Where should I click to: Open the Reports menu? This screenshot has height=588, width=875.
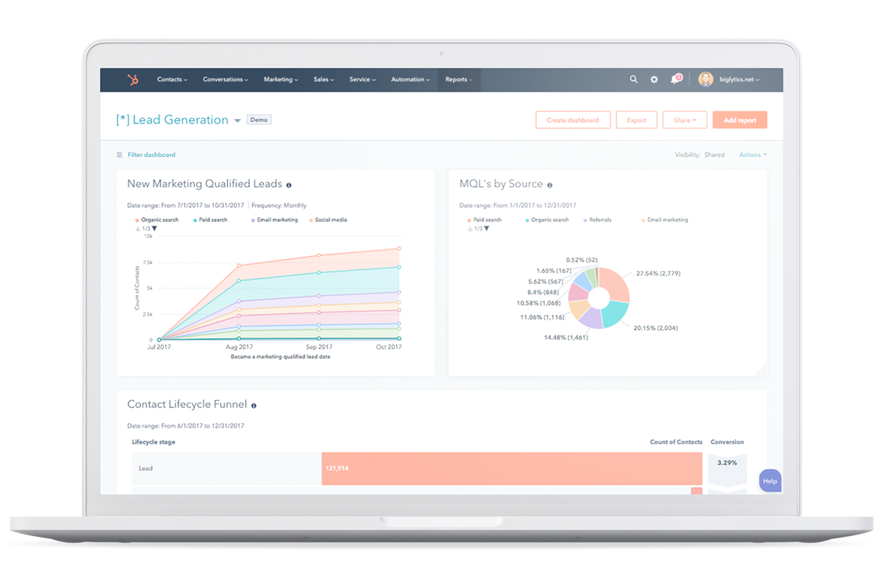pos(459,80)
